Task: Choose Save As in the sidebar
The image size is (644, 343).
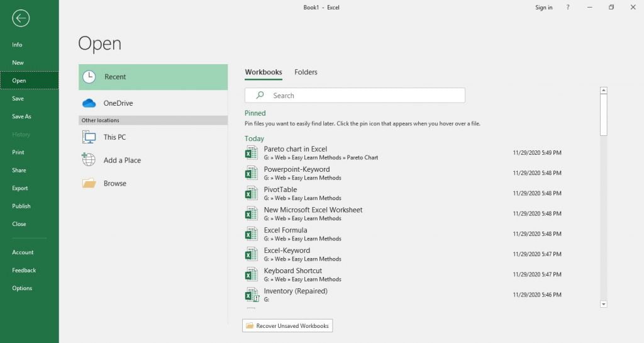Action: (29, 116)
